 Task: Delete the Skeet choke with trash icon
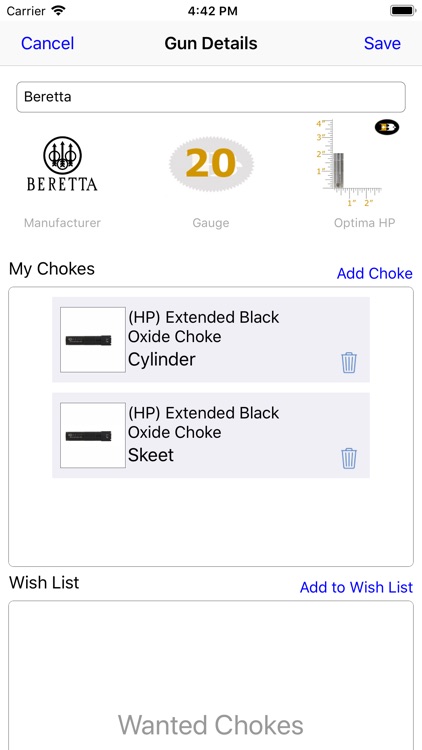tap(349, 458)
